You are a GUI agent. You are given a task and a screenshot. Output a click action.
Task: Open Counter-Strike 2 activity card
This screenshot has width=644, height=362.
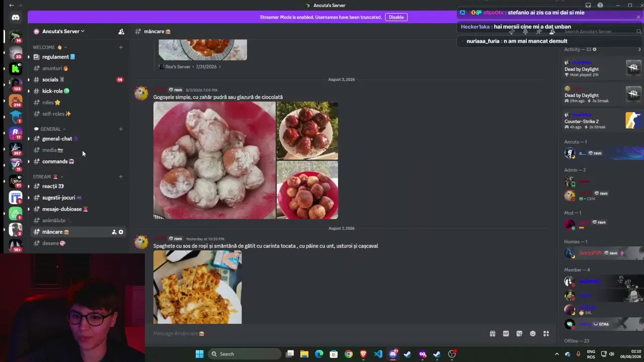(603, 121)
